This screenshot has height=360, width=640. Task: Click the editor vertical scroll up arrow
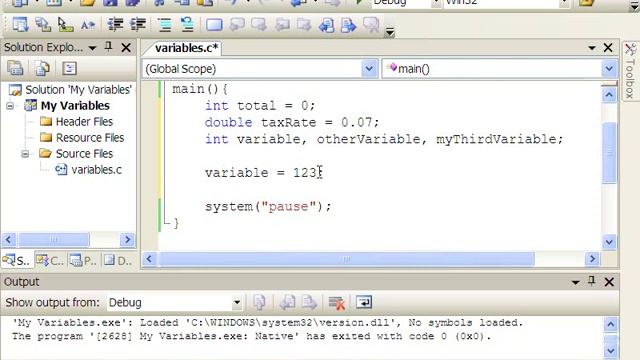pyautogui.click(x=609, y=95)
